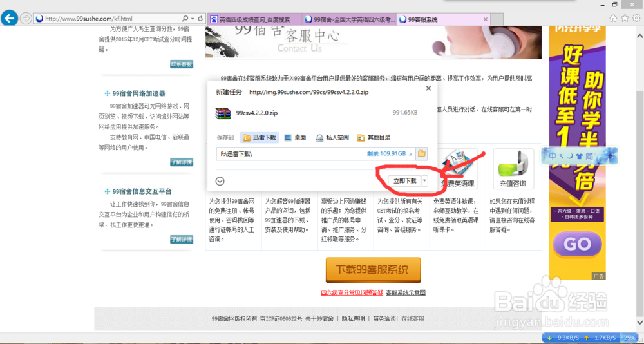Image resolution: width=644 pixels, height=344 pixels.
Task: Click the browser back arrow button
Action: coord(10,19)
